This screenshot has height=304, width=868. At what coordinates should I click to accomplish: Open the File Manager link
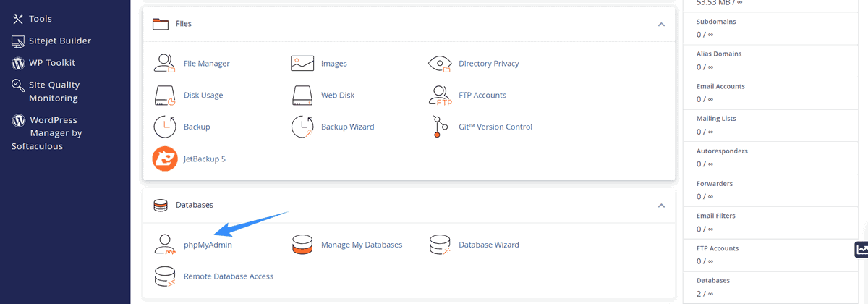[207, 64]
